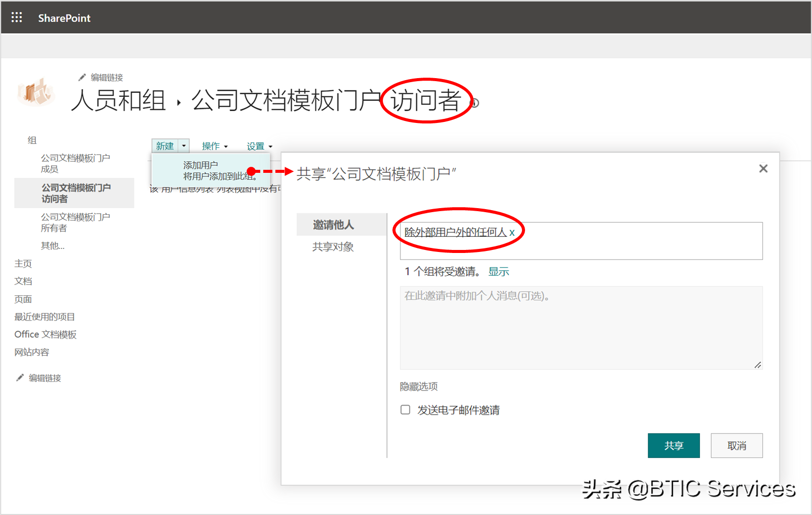The image size is (812, 515).
Task: Open the app launcher waffle icon
Action: (x=17, y=18)
